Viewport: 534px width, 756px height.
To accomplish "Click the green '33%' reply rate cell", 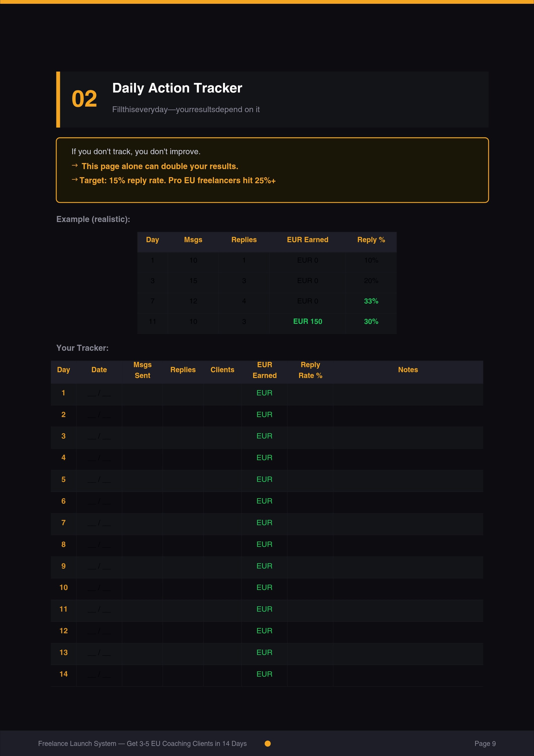I will [371, 301].
